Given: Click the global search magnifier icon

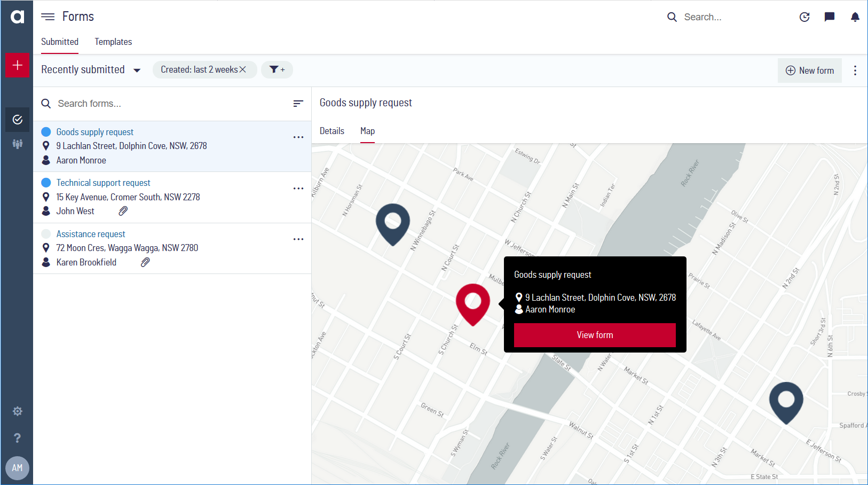Looking at the screenshot, I should click(672, 17).
